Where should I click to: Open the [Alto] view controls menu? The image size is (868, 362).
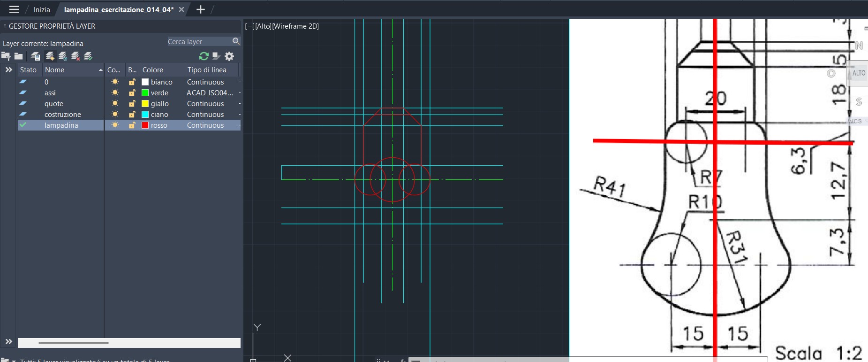(263, 26)
